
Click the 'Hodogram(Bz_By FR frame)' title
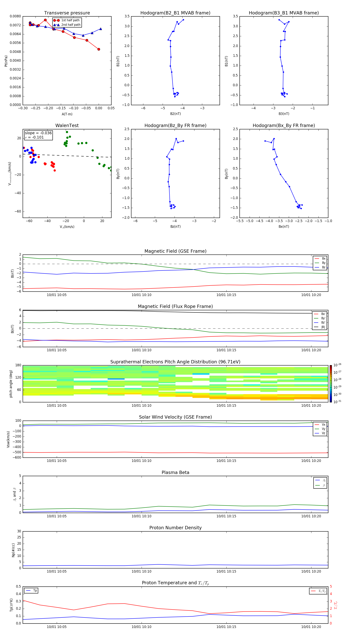click(175, 125)
